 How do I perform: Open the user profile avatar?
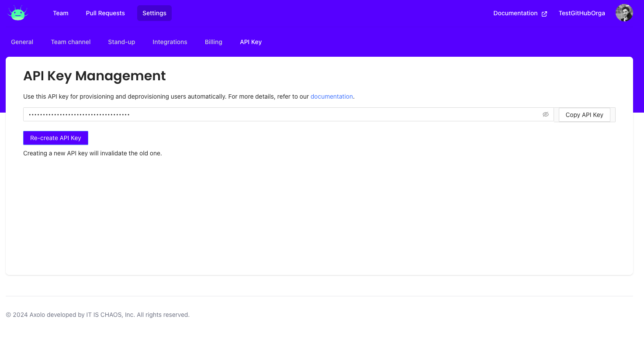tap(624, 13)
